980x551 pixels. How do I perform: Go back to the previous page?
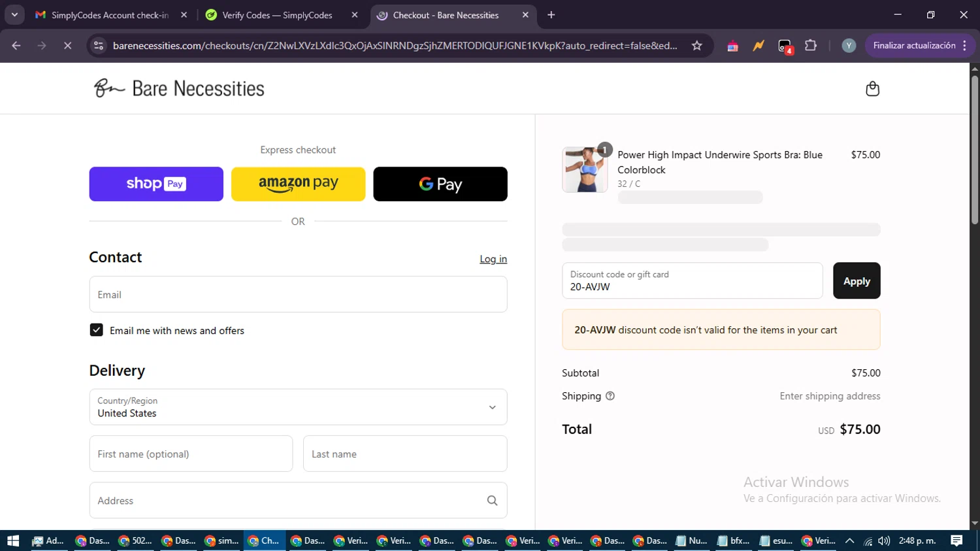[x=16, y=46]
